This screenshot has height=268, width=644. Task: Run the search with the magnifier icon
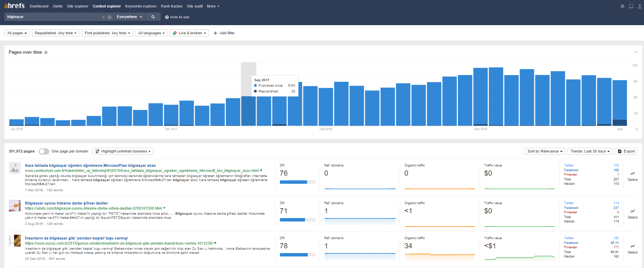coord(153,17)
